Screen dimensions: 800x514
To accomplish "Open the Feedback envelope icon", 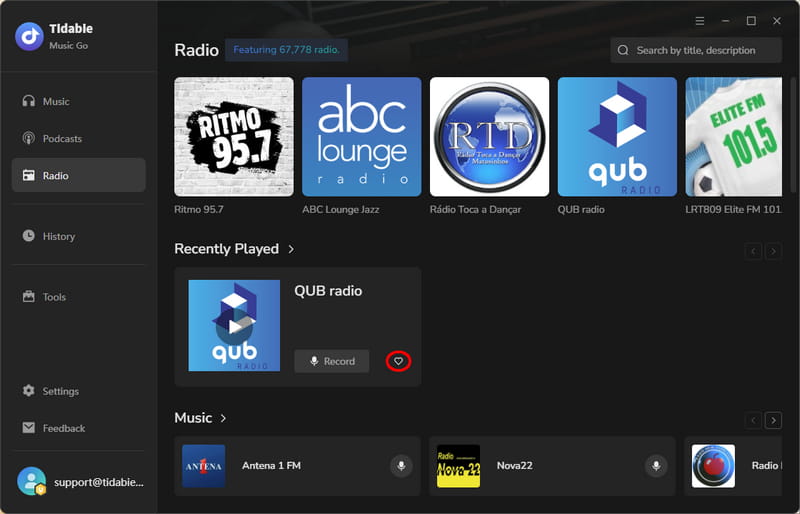I will click(x=29, y=428).
